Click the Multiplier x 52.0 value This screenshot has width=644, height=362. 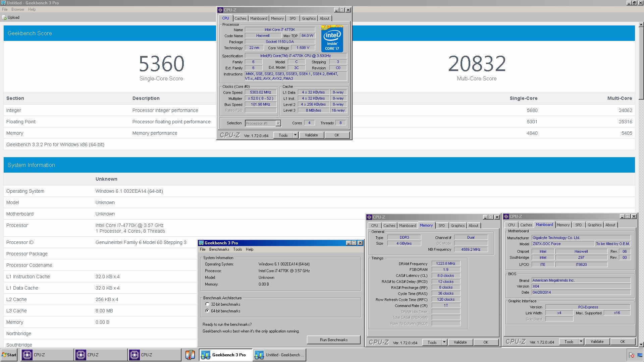pos(261,98)
